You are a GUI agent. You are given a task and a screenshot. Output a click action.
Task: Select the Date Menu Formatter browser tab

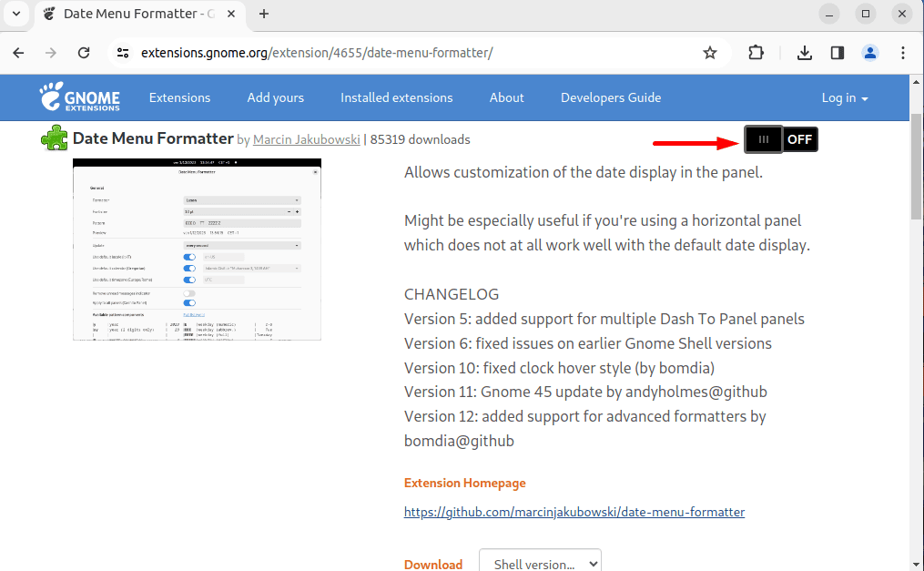pos(139,14)
